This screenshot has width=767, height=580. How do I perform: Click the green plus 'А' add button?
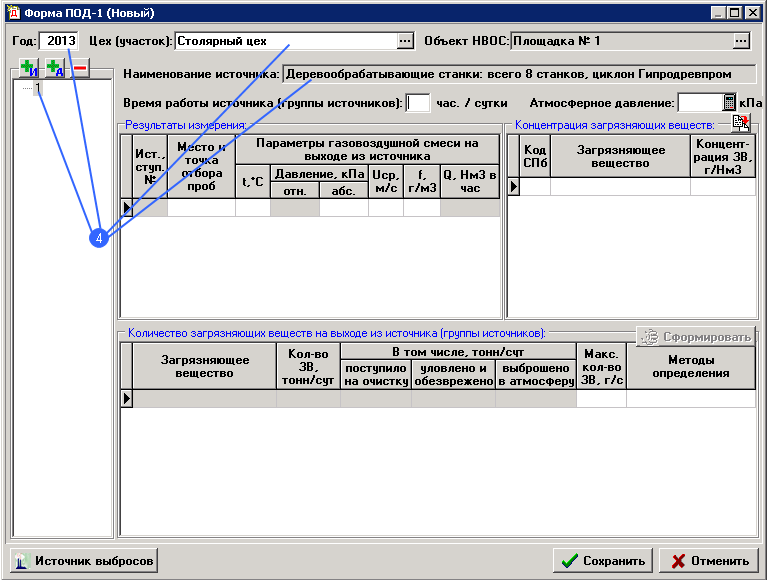[x=54, y=68]
